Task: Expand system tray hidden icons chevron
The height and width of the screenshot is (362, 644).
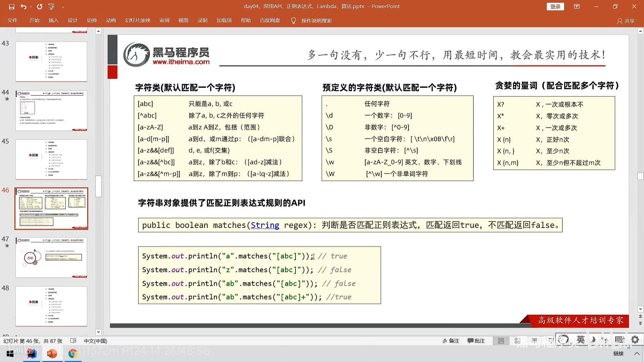Action: [x=636, y=353]
